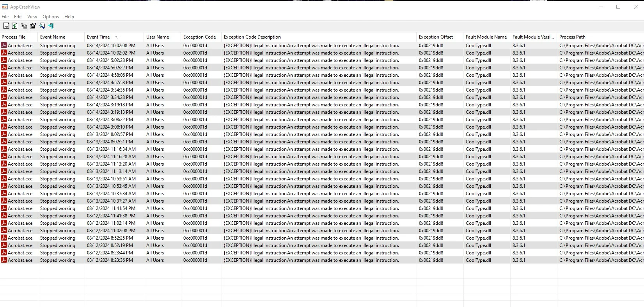Select the event time 08/12/2024 8:23:44 PM

[110, 253]
